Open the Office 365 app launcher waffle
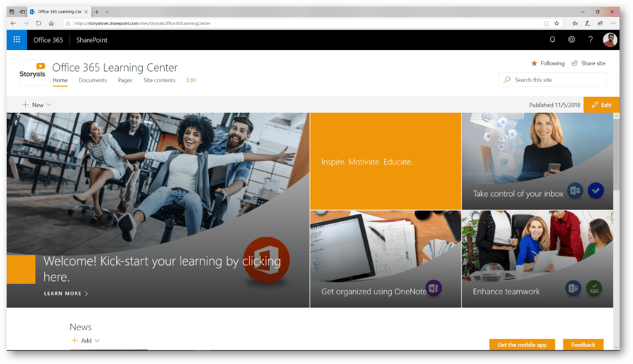This screenshot has width=633, height=364. 17,39
